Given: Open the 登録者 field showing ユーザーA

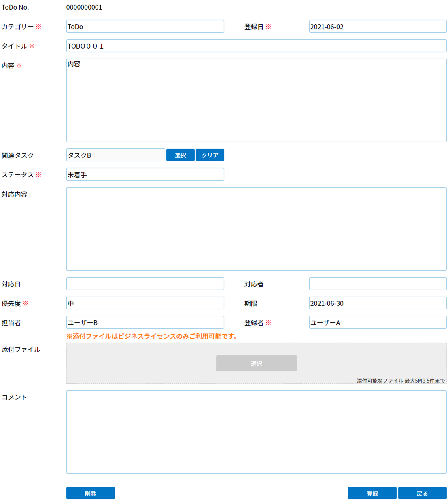Looking at the screenshot, I should 377,323.
